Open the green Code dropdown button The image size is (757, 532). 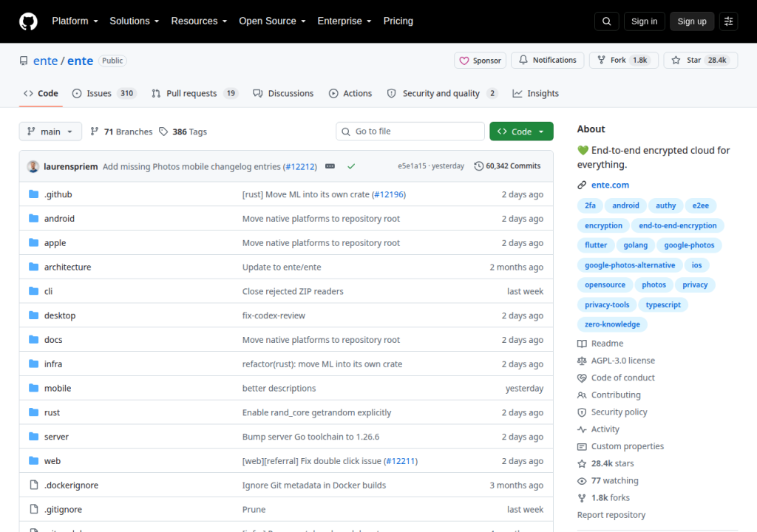point(521,132)
